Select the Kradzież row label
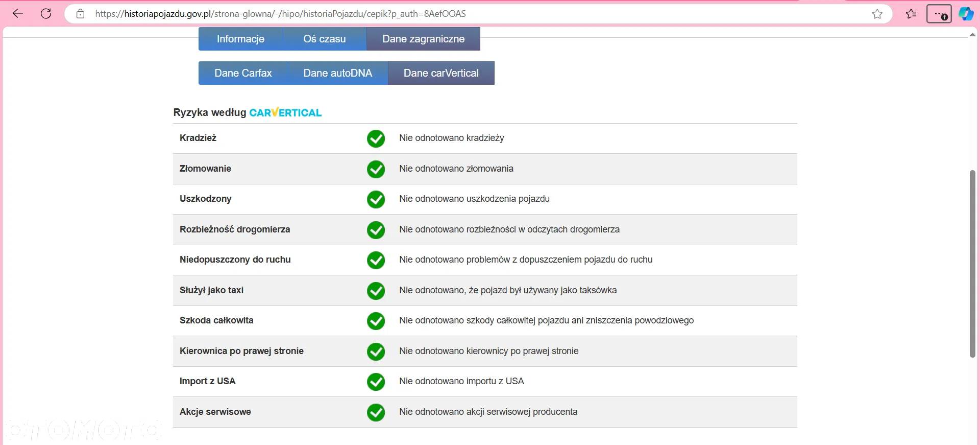The image size is (980, 445). pyautogui.click(x=198, y=138)
